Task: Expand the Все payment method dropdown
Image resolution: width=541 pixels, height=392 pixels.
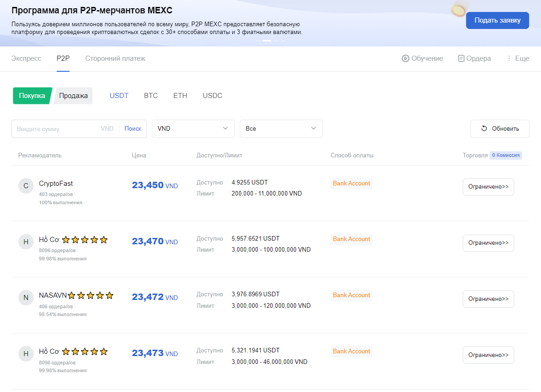Action: pyautogui.click(x=281, y=129)
